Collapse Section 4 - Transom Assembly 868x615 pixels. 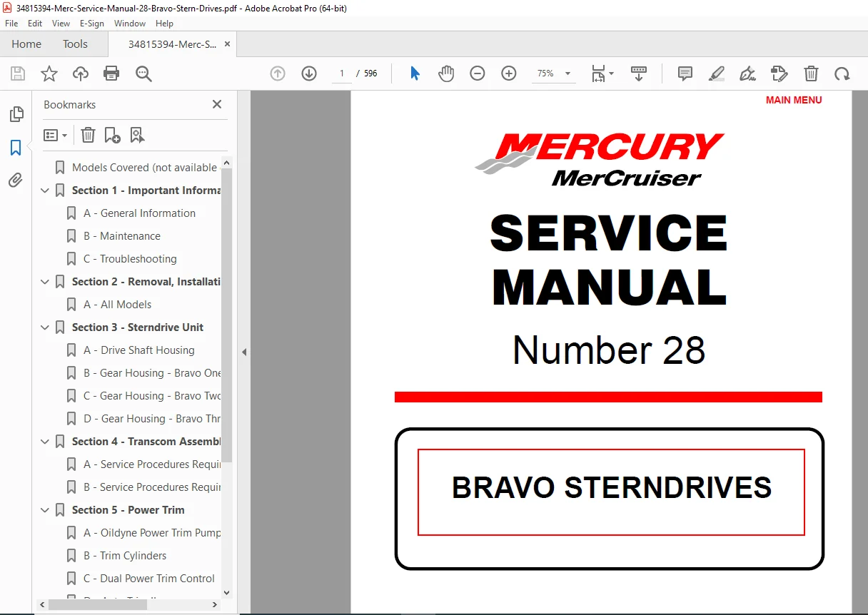(45, 442)
